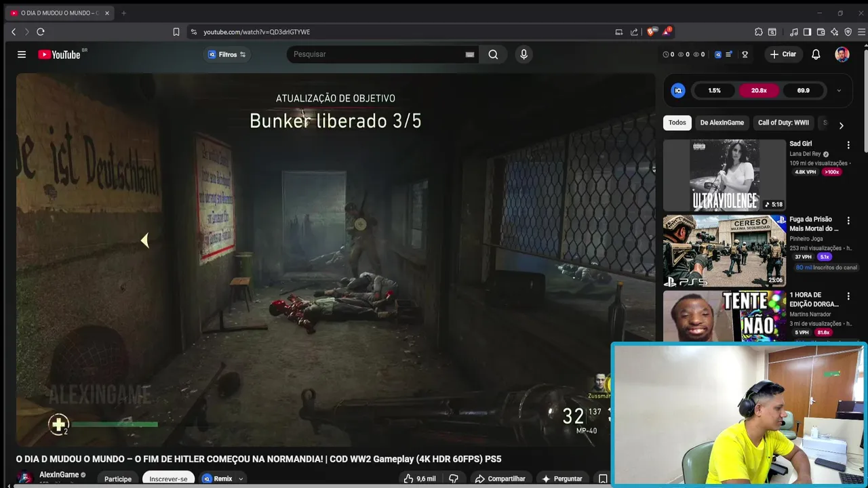Click the address bar URL
The image size is (868, 488).
coord(256,32)
